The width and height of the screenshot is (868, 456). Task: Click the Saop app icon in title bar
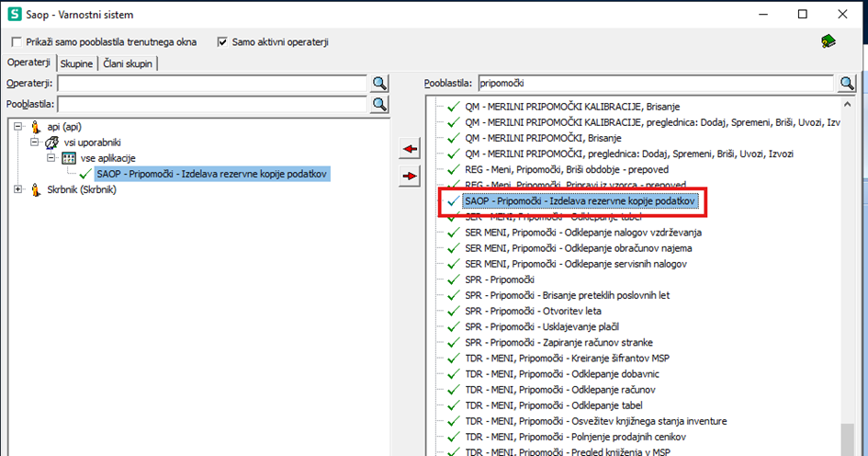click(x=15, y=15)
